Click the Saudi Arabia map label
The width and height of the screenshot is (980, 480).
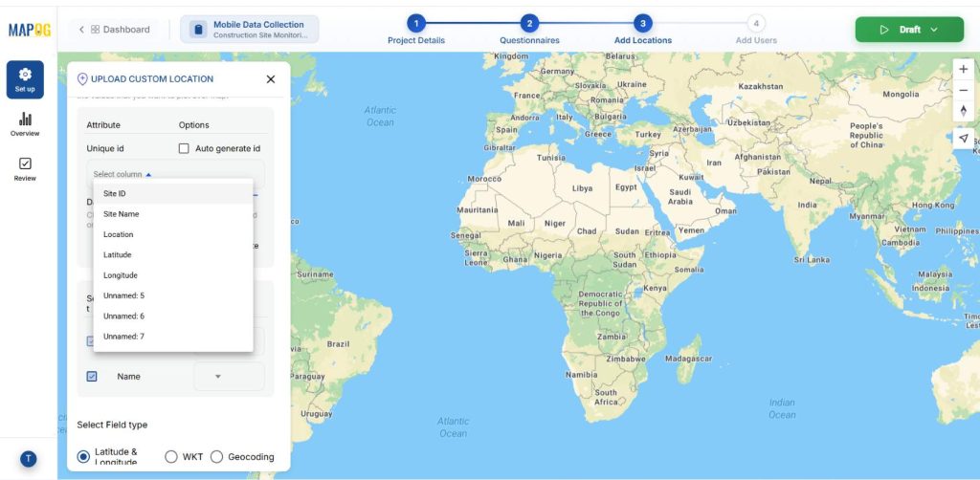click(x=680, y=197)
